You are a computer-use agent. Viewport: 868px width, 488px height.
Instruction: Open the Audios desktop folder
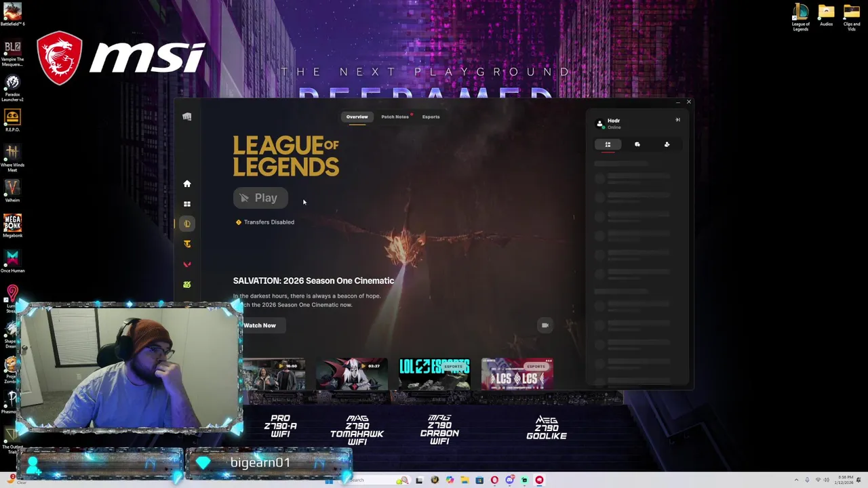(826, 16)
